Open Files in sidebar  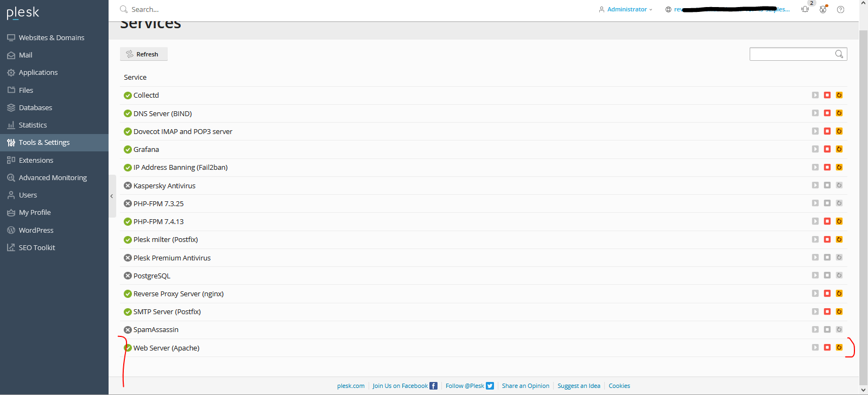tap(54, 90)
